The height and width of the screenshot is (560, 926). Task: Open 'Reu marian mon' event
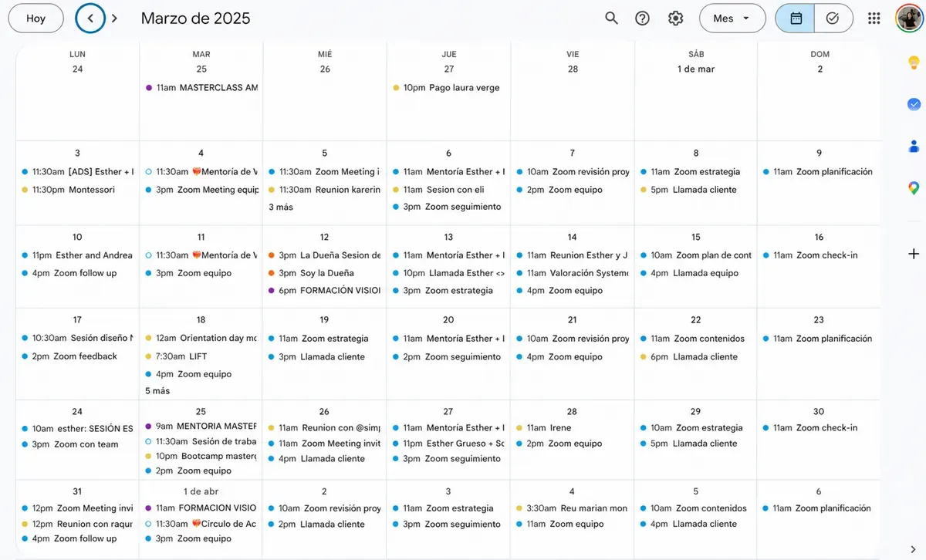573,508
